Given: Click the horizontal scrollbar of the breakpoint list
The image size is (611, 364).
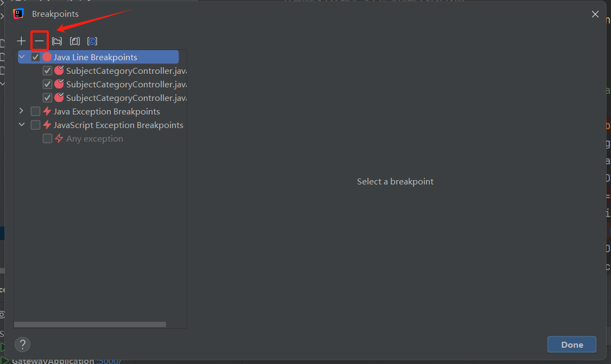Looking at the screenshot, I should pyautogui.click(x=90, y=324).
